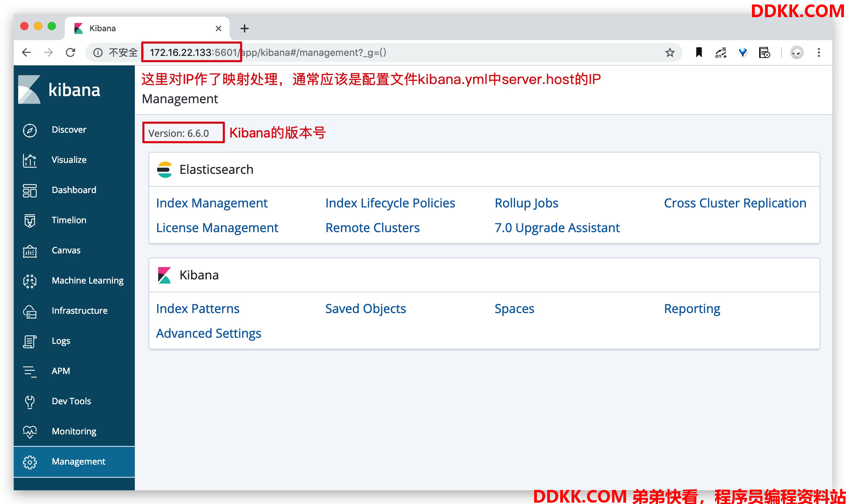Open Visualize via chart icon

[x=30, y=160]
